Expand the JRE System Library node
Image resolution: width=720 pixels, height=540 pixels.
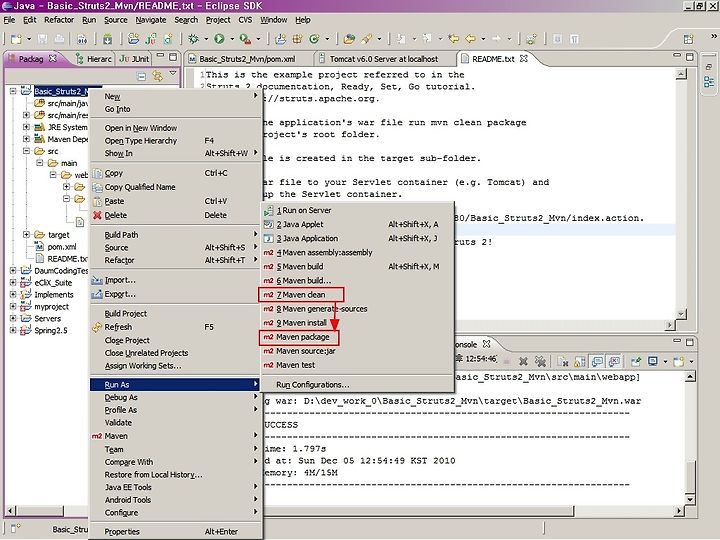coord(26,127)
